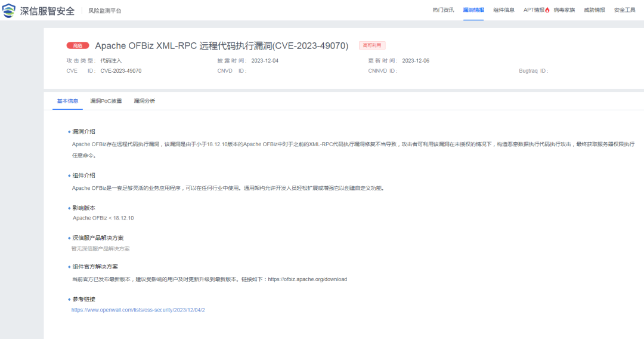Click the CNNVD ID label
644x339 pixels.
tap(383, 71)
